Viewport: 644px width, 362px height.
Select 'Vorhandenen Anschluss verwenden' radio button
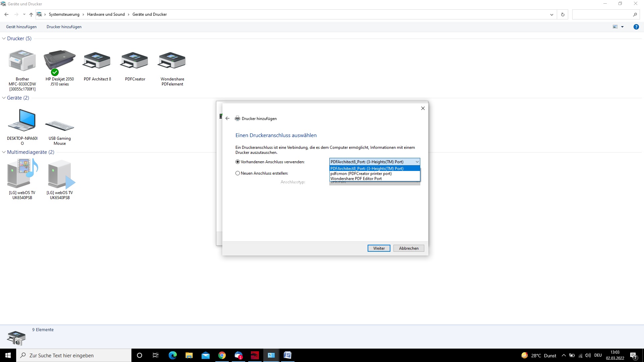tap(238, 162)
